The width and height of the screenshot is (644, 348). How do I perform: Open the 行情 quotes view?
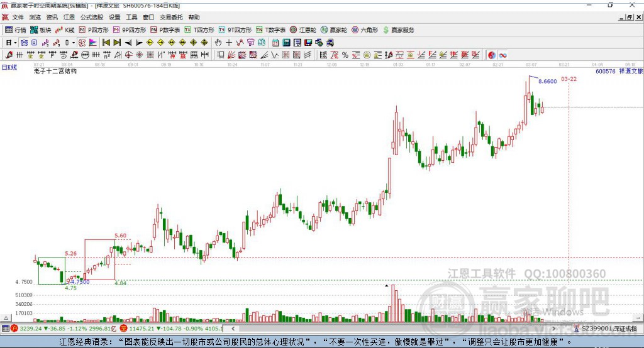[x=15, y=30]
